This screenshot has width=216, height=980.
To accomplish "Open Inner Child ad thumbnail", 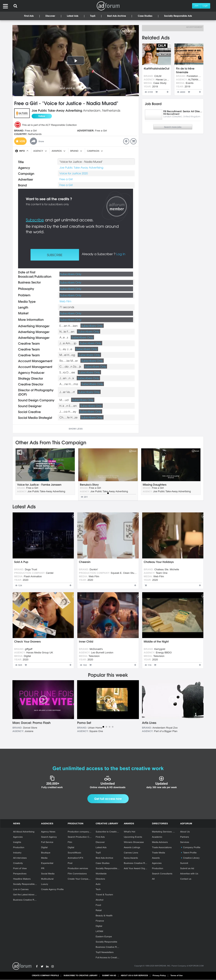I will (x=108, y=615).
